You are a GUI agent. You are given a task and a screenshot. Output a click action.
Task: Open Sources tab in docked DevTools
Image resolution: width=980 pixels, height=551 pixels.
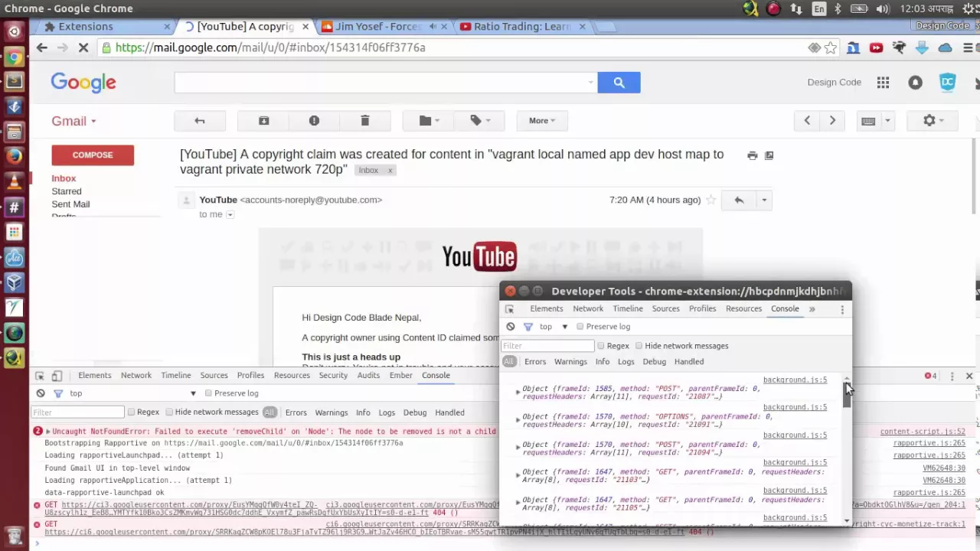(x=214, y=376)
